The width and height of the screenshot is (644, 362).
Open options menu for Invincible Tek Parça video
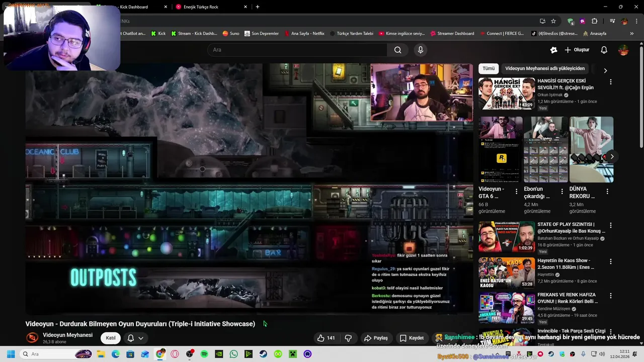pyautogui.click(x=611, y=332)
